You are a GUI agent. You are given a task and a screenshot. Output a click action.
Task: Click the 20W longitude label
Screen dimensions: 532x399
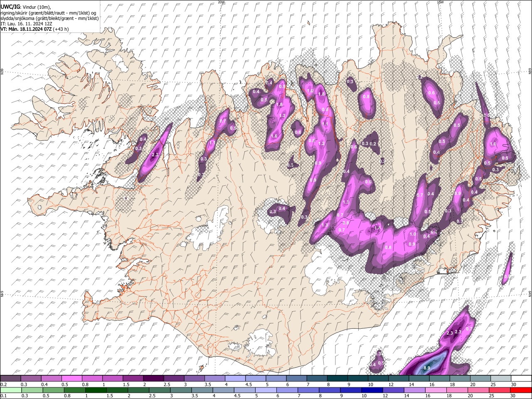pyautogui.click(x=221, y=2)
